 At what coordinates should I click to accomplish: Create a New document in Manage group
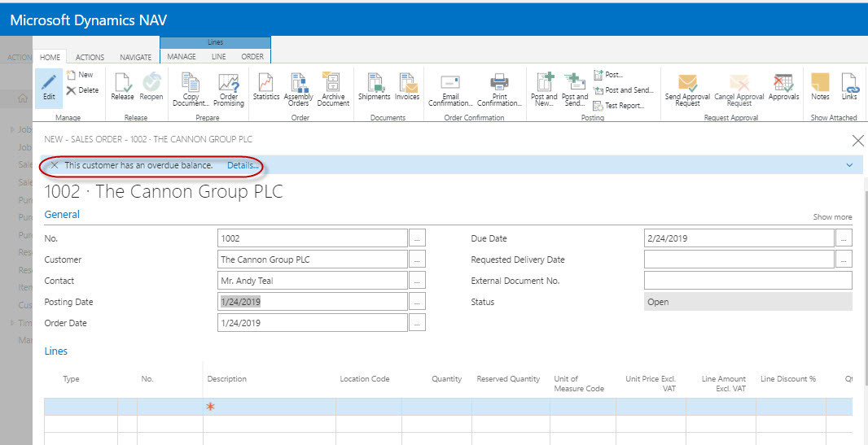pos(80,75)
